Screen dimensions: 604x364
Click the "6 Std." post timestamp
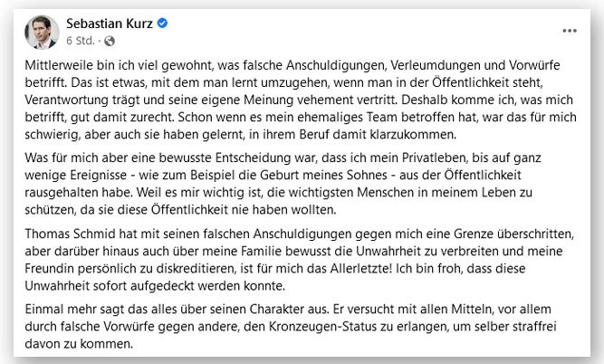(85, 41)
